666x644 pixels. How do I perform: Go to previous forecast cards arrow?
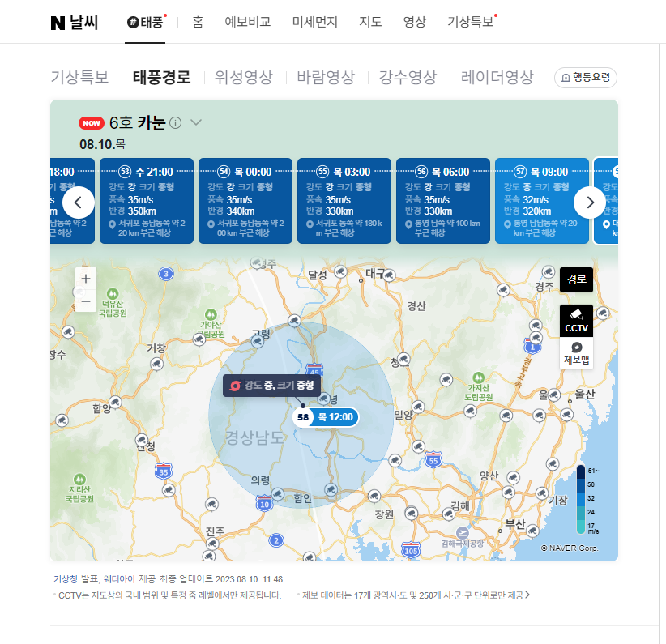pyautogui.click(x=78, y=203)
